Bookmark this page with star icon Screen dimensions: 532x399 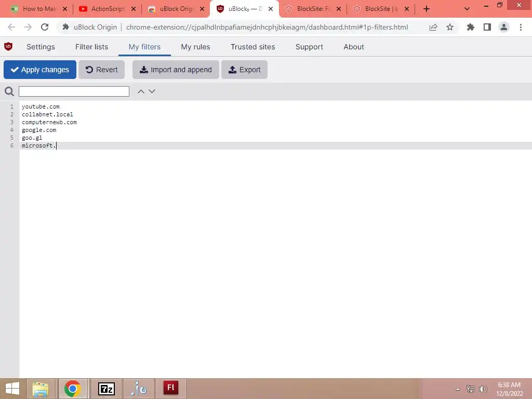(450, 27)
